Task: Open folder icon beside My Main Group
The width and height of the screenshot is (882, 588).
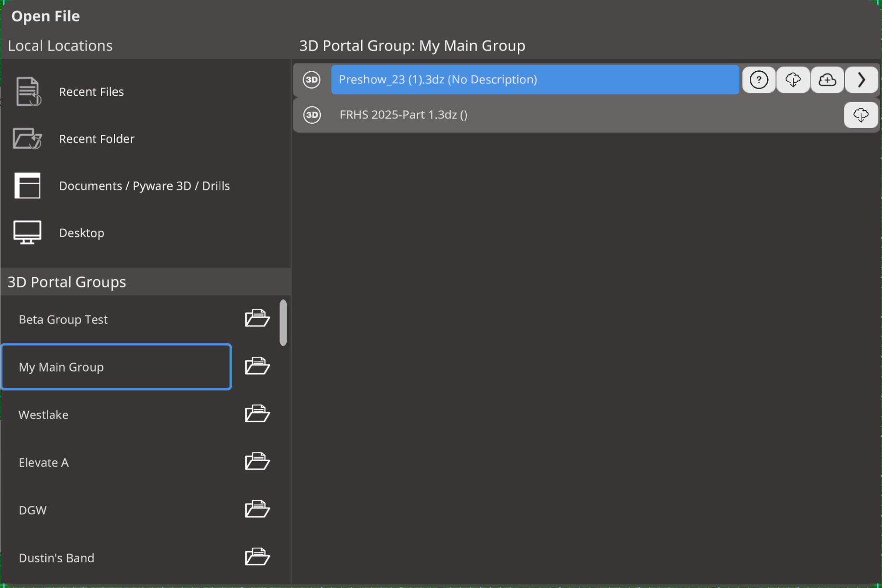Action: (x=257, y=366)
